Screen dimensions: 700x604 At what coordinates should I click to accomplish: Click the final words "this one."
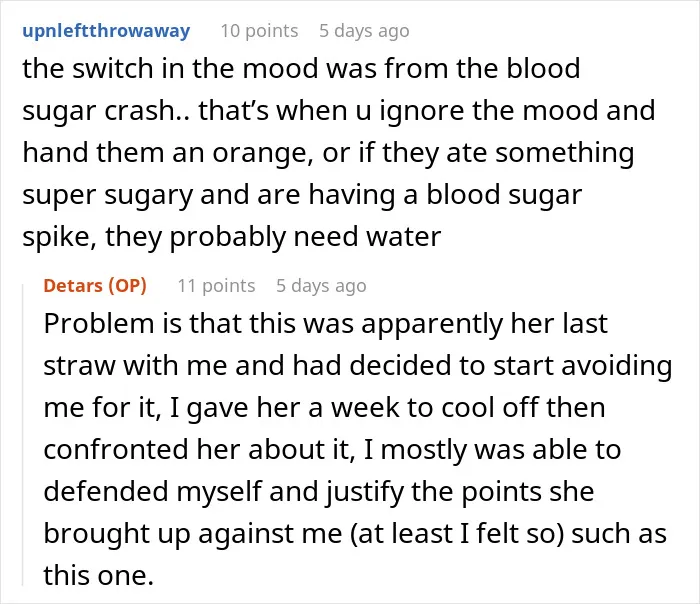99,575
